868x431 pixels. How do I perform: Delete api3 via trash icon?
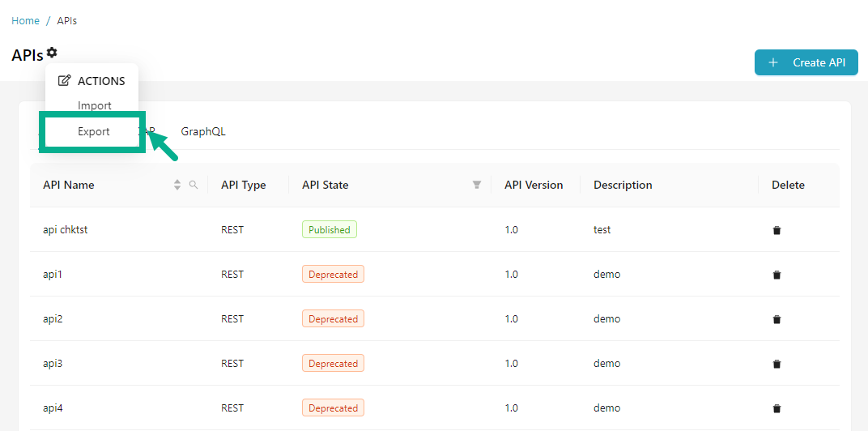[777, 364]
